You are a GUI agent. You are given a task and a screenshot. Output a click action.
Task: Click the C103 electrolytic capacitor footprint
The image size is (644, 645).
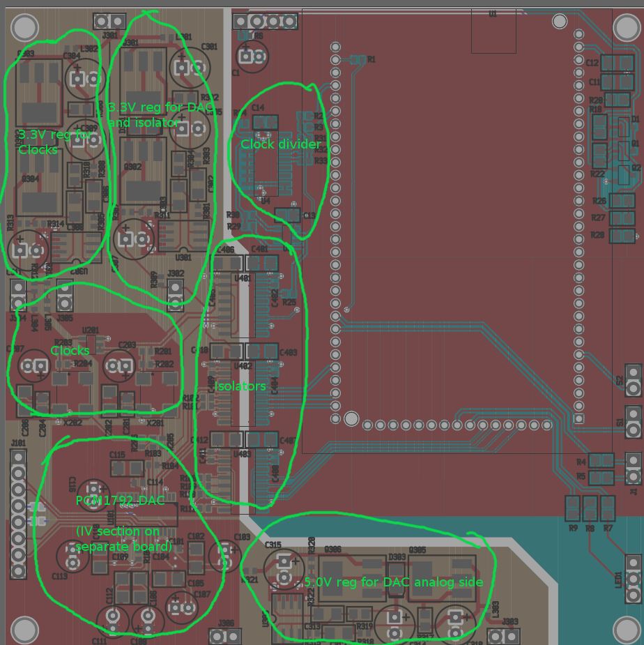pyautogui.click(x=224, y=556)
